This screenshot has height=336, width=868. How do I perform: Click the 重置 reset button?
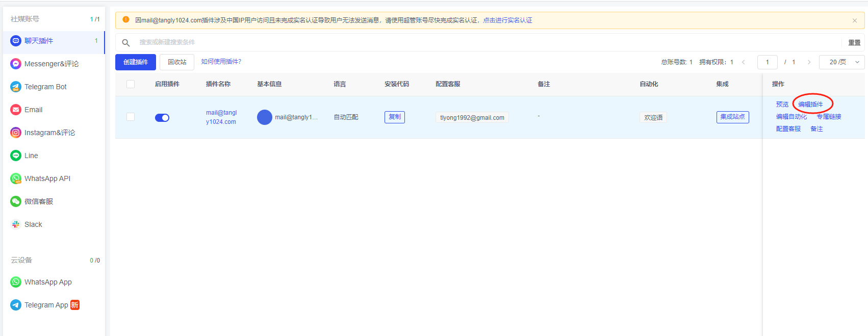click(x=854, y=43)
